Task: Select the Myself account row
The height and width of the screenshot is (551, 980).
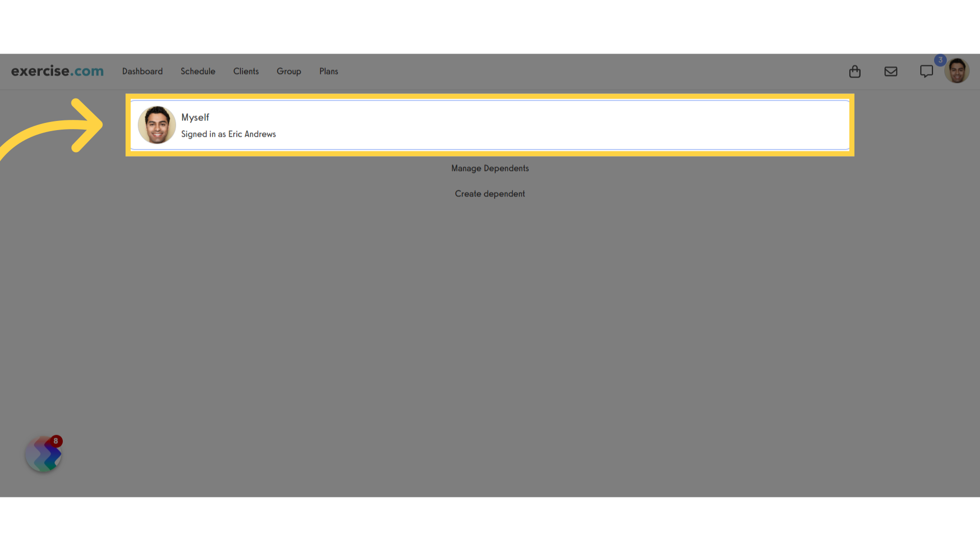Action: tap(490, 125)
